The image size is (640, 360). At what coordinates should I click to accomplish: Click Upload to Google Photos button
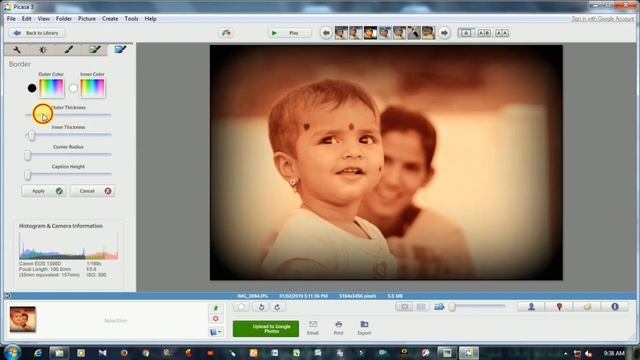(266, 329)
